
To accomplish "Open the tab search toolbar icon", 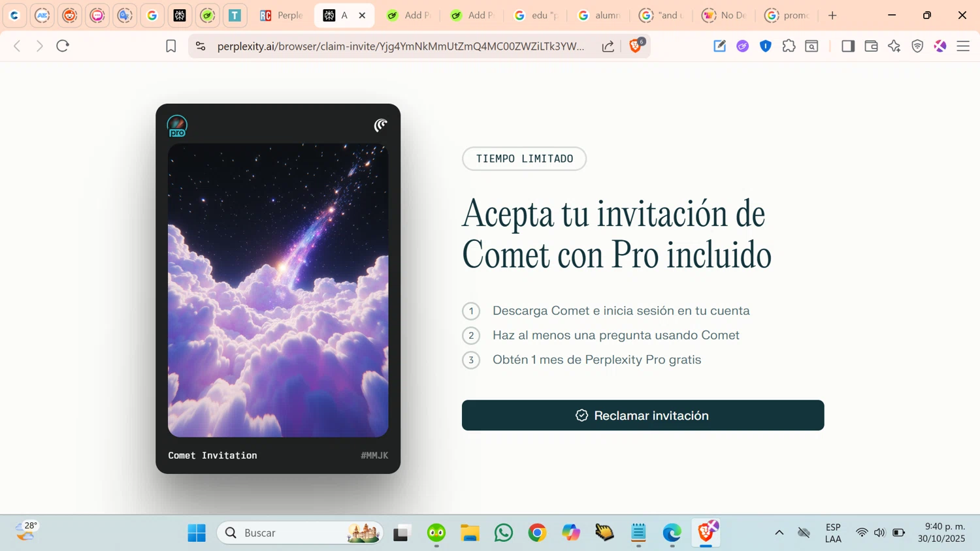I will point(812,46).
